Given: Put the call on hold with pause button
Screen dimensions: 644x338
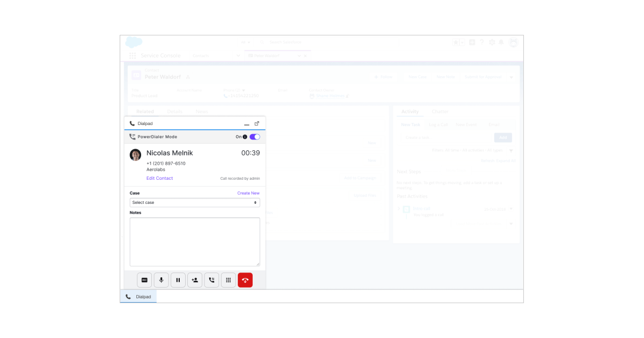Looking at the screenshot, I should [x=178, y=280].
